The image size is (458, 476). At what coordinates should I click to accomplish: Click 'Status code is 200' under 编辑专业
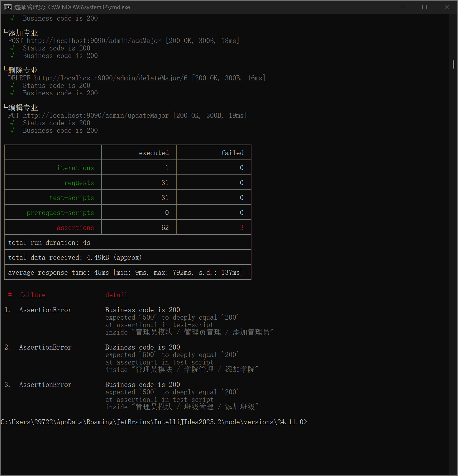57,123
